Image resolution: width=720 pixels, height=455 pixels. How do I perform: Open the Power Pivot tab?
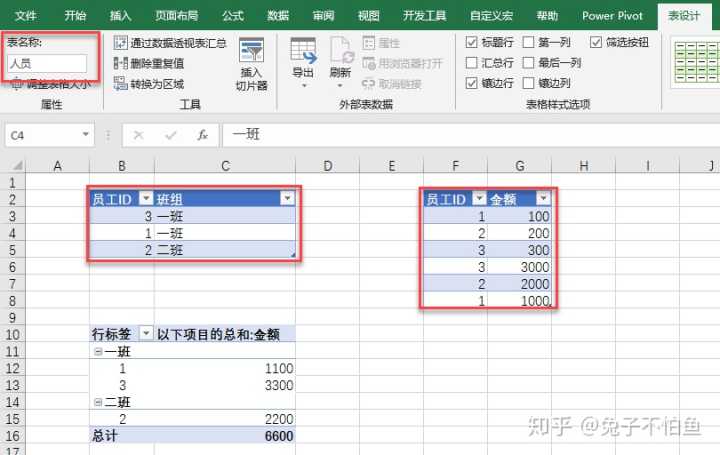(612, 16)
